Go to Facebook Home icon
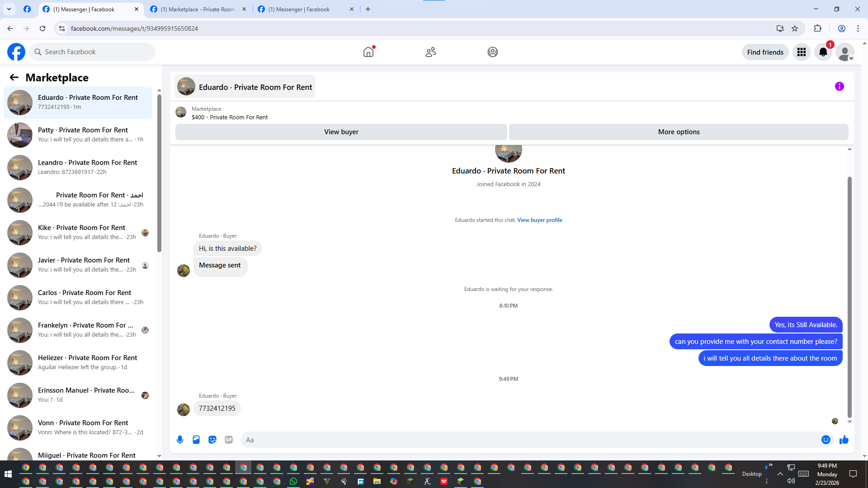This screenshot has height=488, width=868. click(368, 52)
